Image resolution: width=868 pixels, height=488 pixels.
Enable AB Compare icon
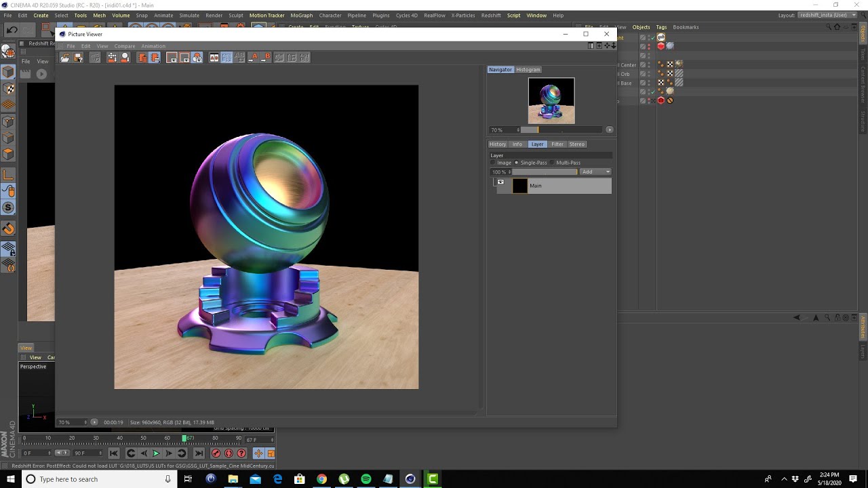(x=214, y=58)
